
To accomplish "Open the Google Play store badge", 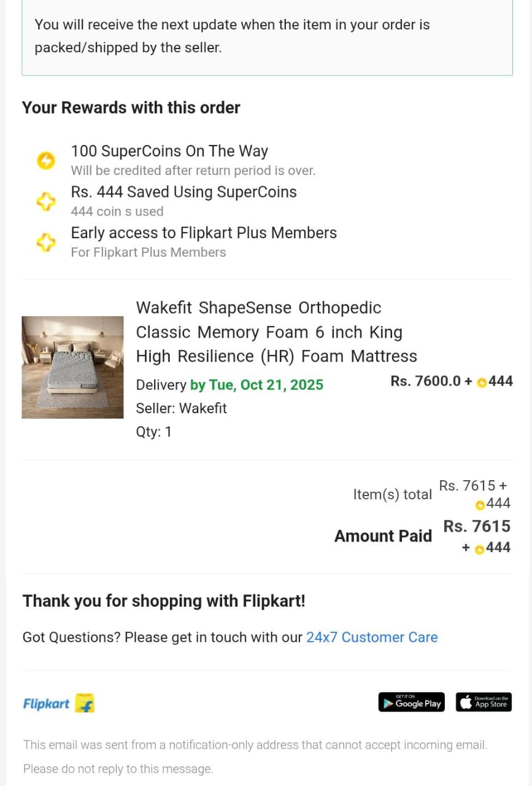I will tap(411, 702).
